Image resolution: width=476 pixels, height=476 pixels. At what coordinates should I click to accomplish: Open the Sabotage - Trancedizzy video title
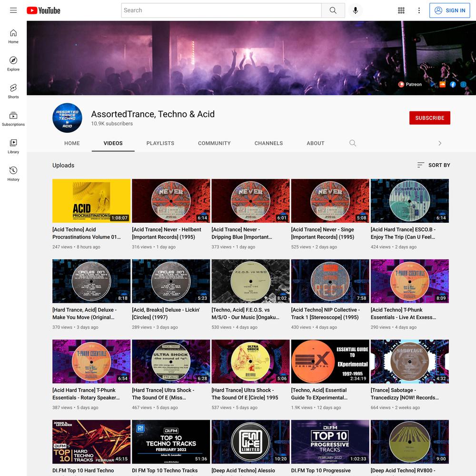405,394
